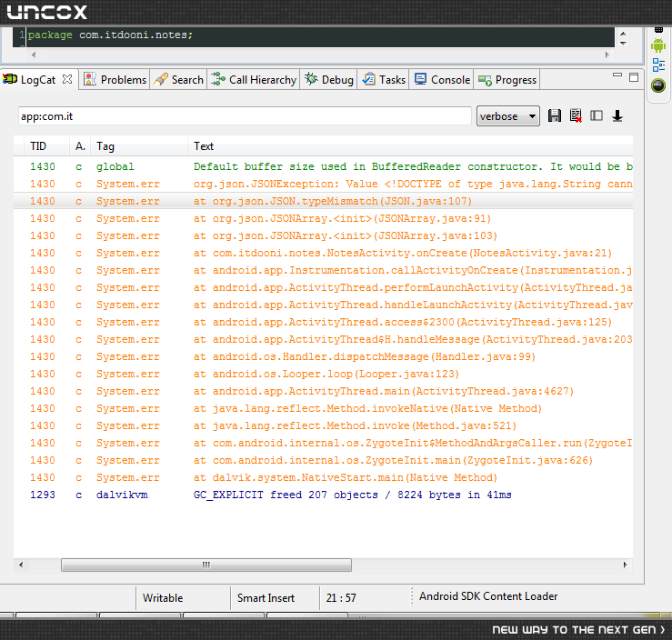Open the Tasks tab
This screenshot has width=672, height=640.
click(384, 80)
